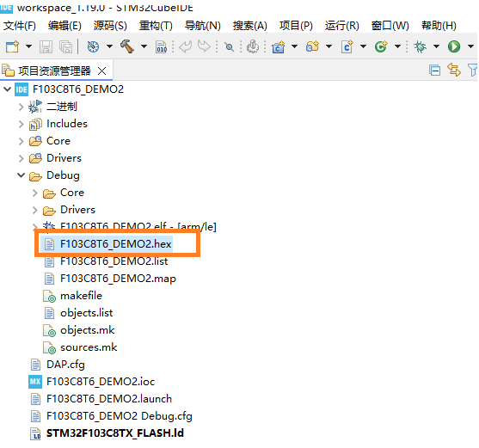Image resolution: width=479 pixels, height=448 pixels.
Task: Select F103C8T6_DEMO2.ioc file
Action: pos(101,382)
